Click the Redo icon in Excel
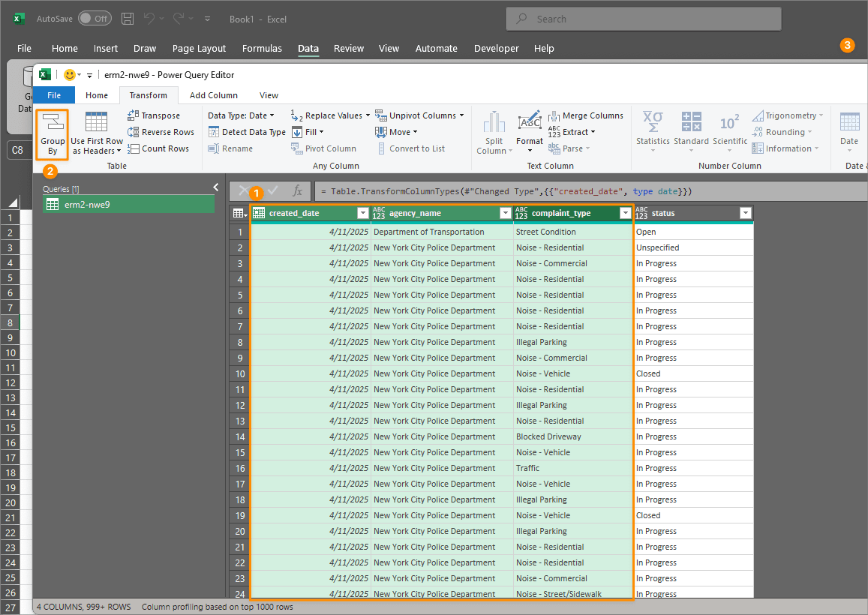 pos(179,19)
